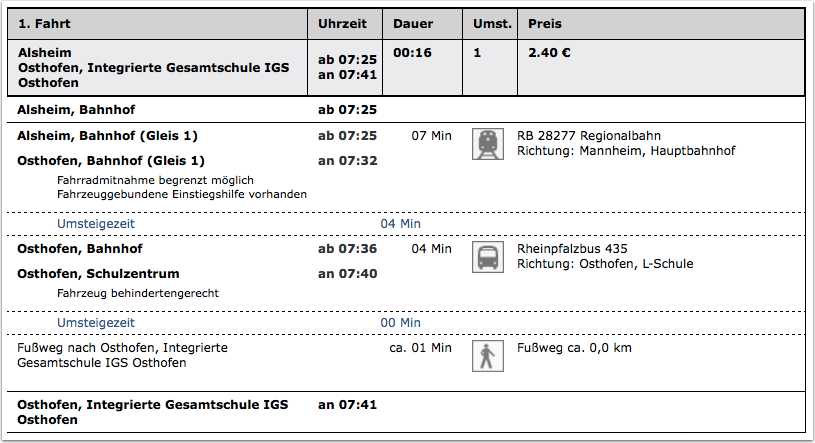Select the Osthofen, Bahnhof (Gleis 1) stop
815x443 pixels.
click(111, 161)
